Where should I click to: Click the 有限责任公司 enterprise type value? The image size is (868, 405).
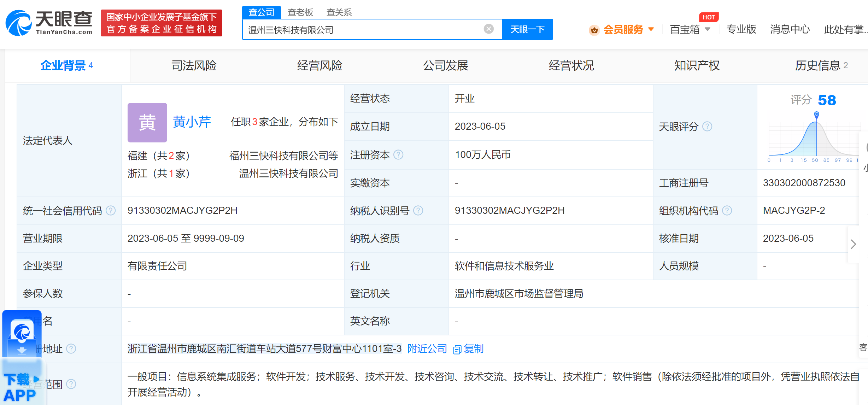pyautogui.click(x=157, y=266)
